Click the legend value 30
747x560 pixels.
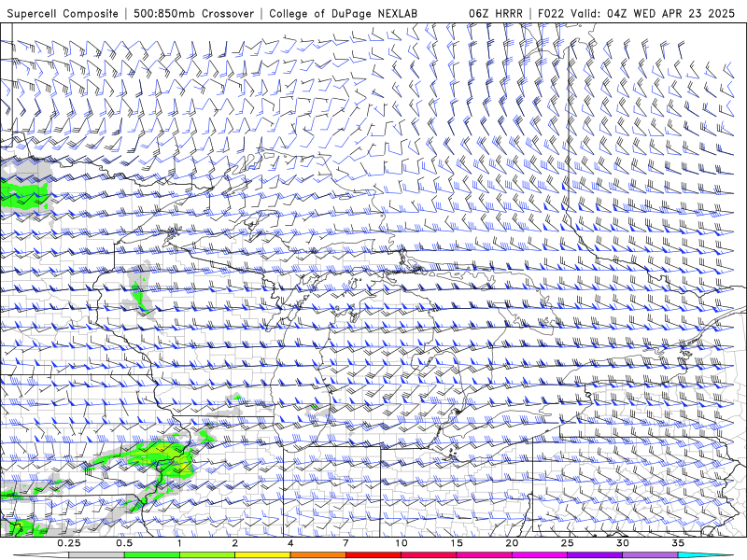click(623, 543)
